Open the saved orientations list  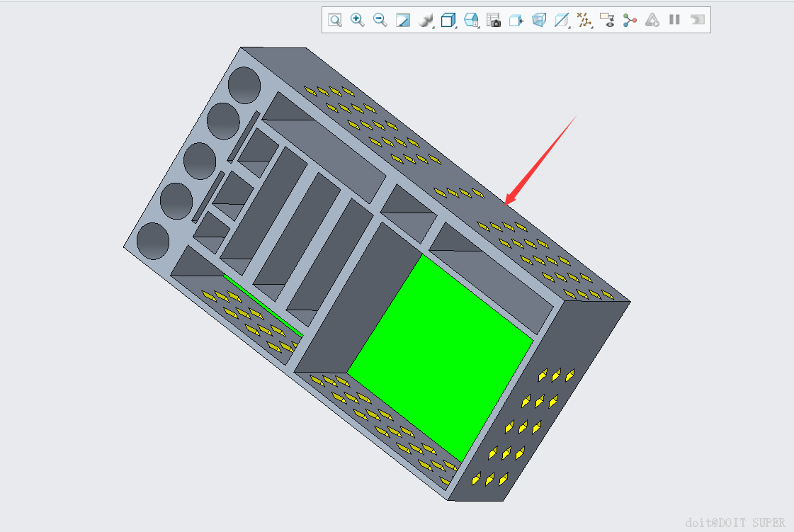coord(472,21)
